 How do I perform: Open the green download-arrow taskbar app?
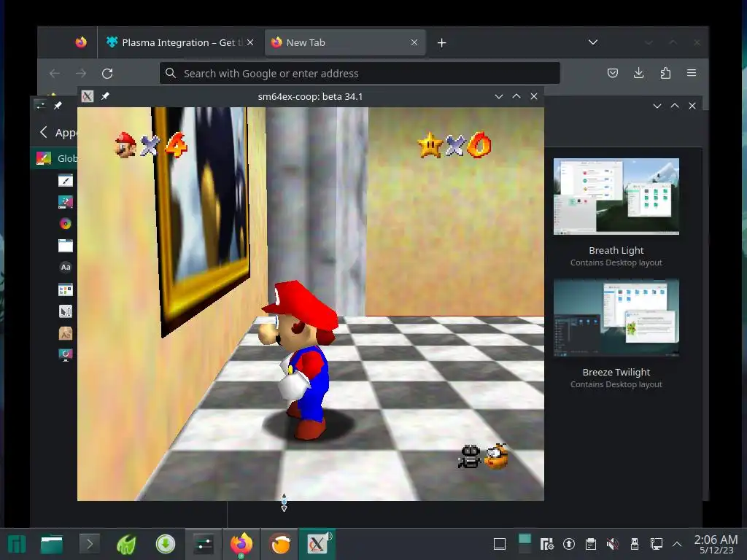click(166, 544)
